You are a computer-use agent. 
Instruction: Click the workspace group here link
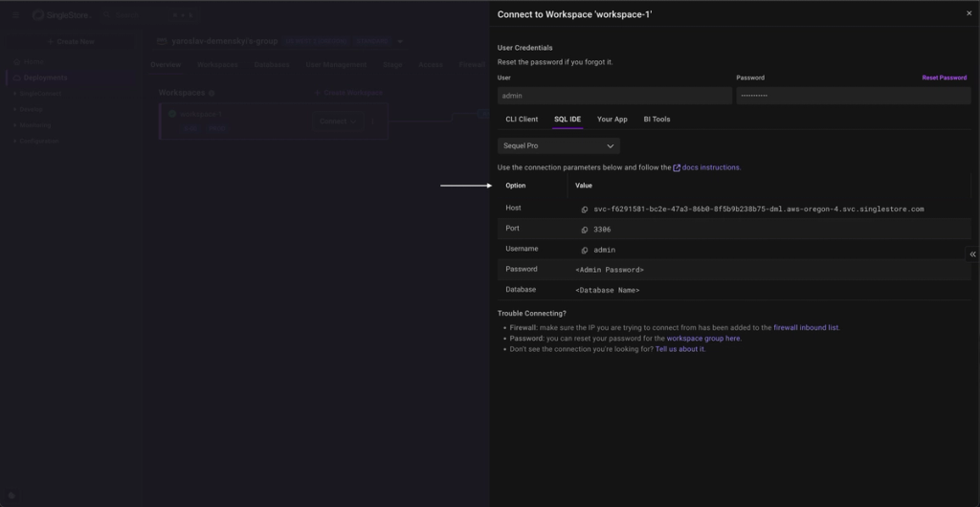click(x=703, y=339)
